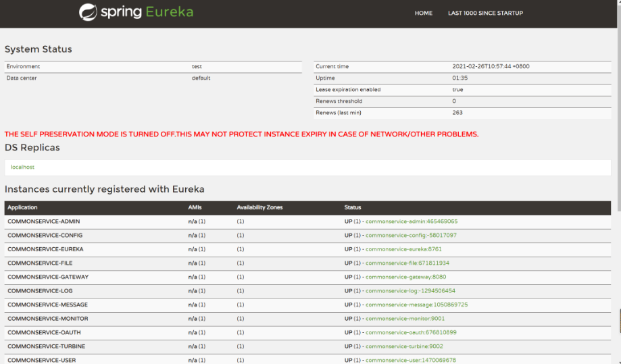Click the Uptime value 01:35

pos(459,78)
